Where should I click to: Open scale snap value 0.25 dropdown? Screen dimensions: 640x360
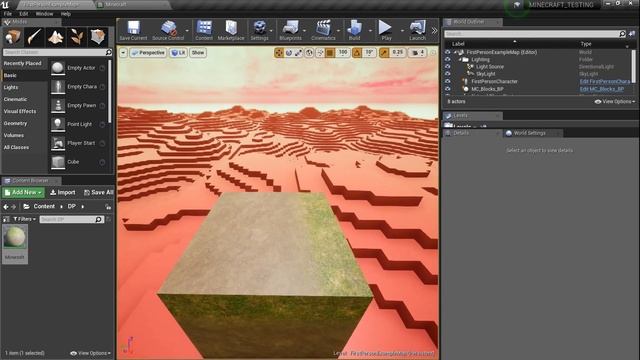click(398, 53)
